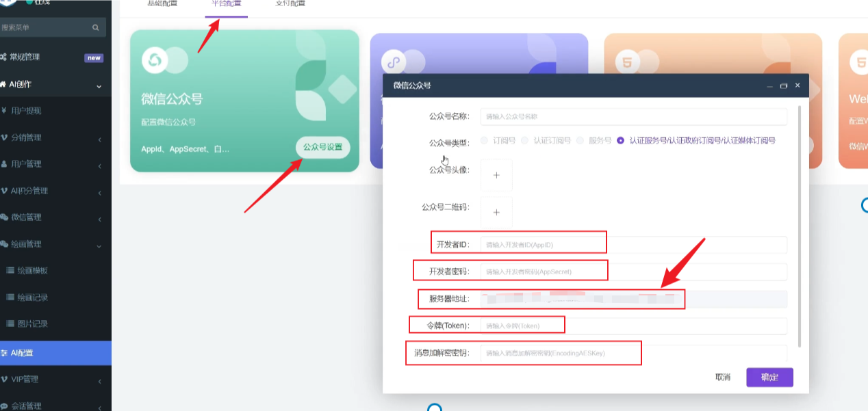Maximize the 微信公众号 dialog
This screenshot has height=411, width=868.
(784, 86)
